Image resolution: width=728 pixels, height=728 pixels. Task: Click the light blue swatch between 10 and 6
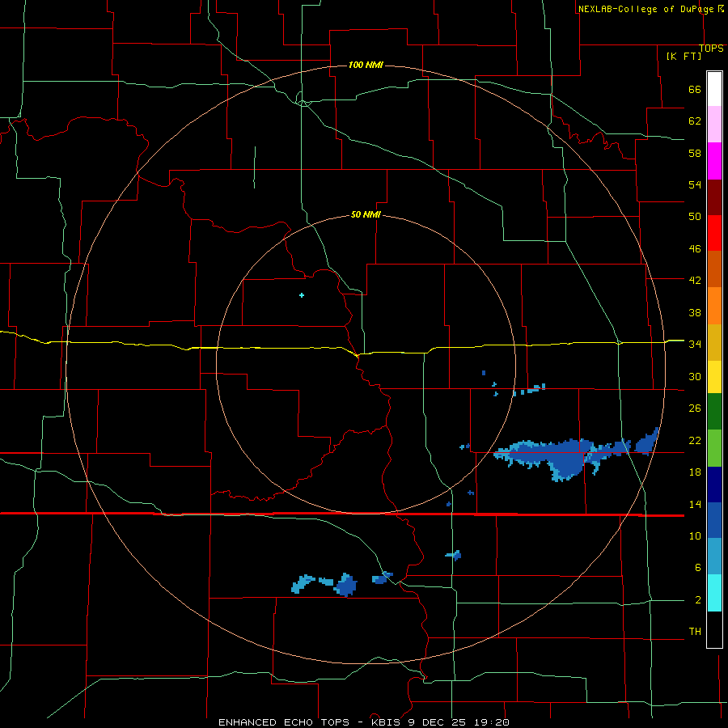tap(714, 557)
